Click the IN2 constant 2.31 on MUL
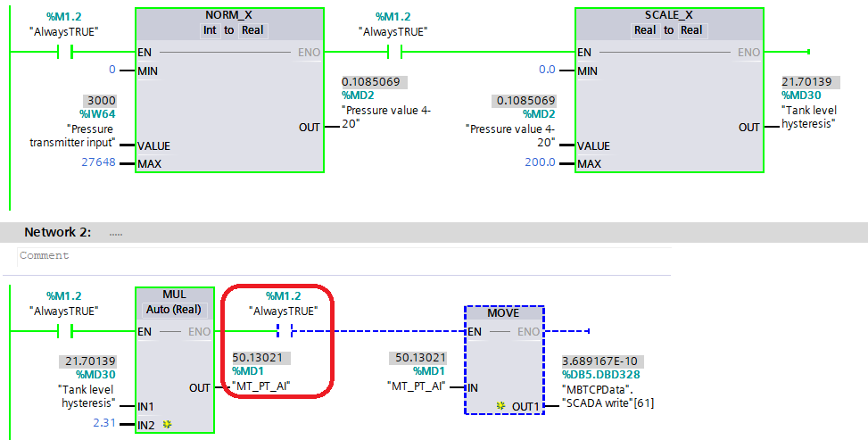The height and width of the screenshot is (440, 868). [104, 423]
